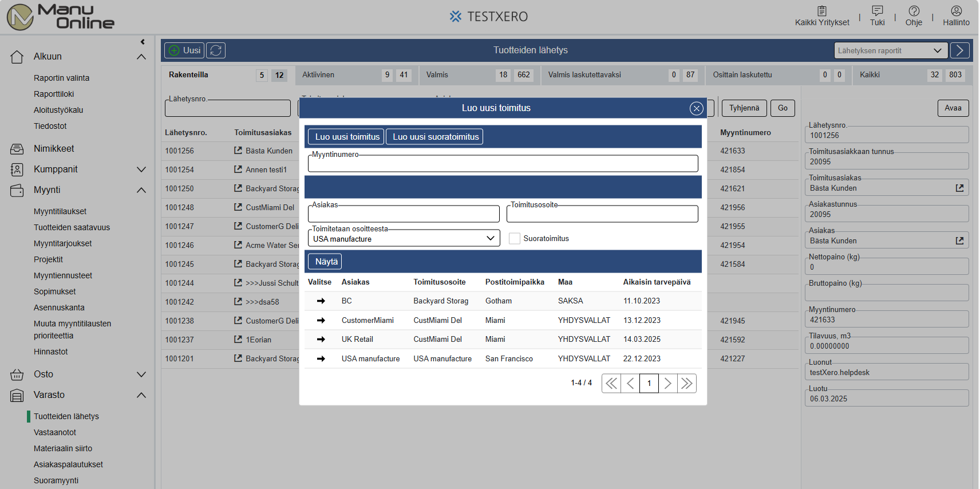Refresh the shipment list

pos(216,50)
